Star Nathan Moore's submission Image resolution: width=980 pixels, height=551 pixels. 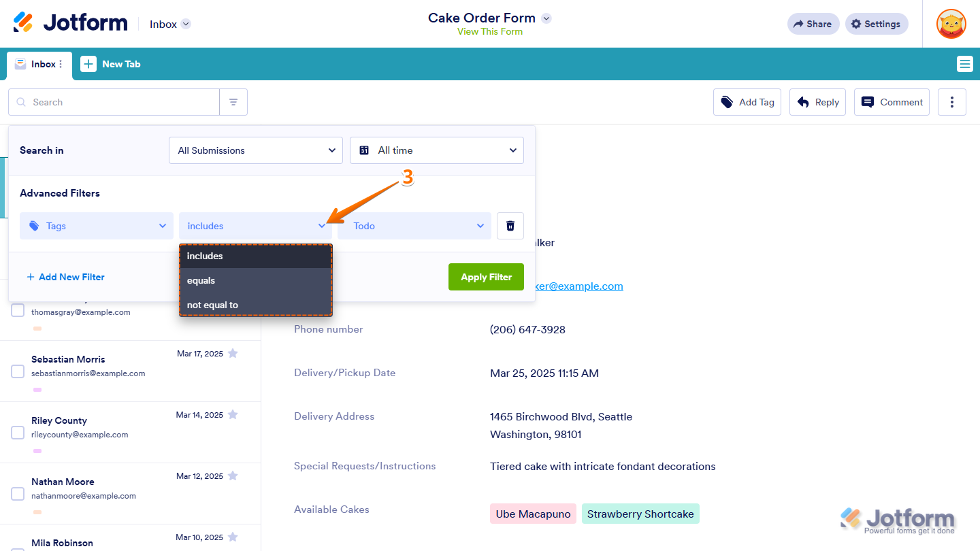point(233,475)
